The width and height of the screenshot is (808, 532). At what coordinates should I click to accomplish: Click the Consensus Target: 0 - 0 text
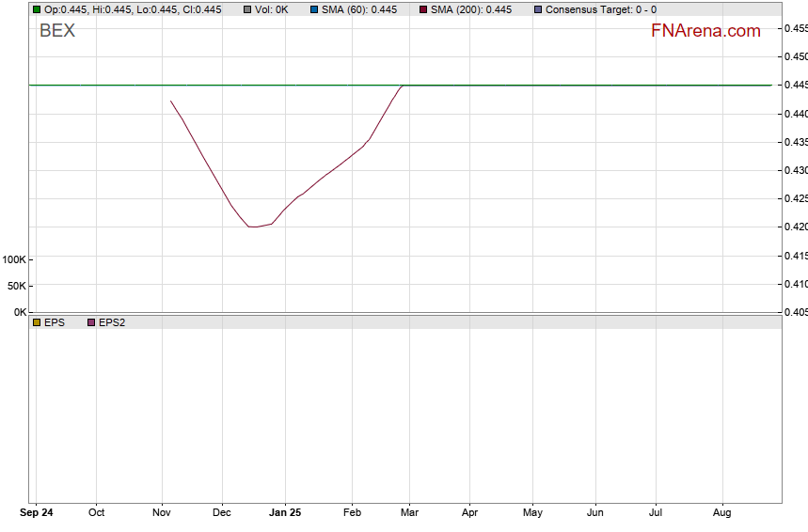(x=600, y=9)
